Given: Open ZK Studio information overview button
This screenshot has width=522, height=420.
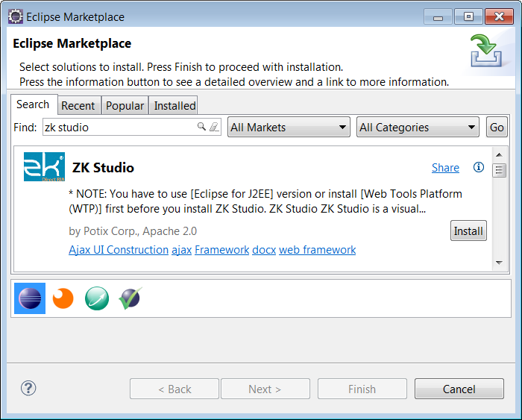Looking at the screenshot, I should (x=479, y=167).
